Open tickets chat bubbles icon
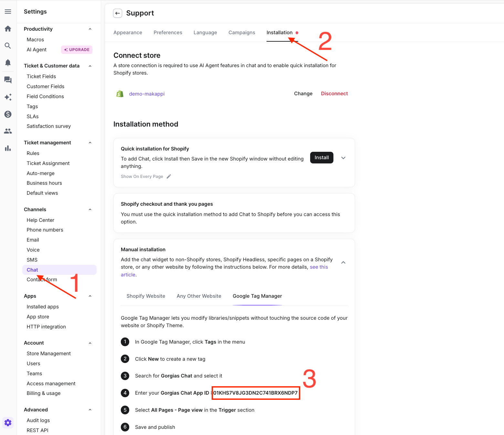 tap(8, 80)
